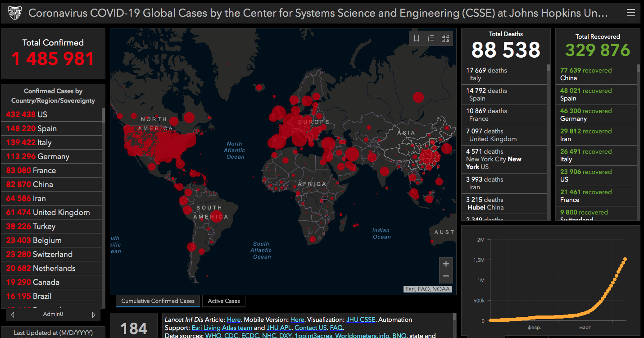Select China recovered entry
This screenshot has height=338, width=644.
pyautogui.click(x=596, y=74)
